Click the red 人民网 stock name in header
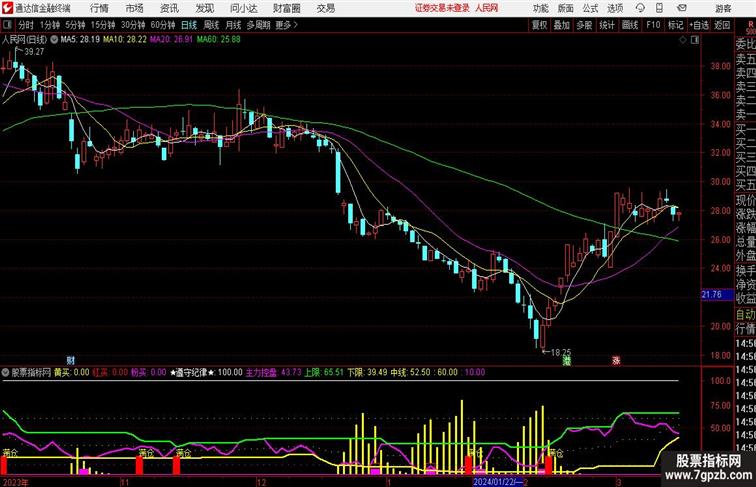 486,8
